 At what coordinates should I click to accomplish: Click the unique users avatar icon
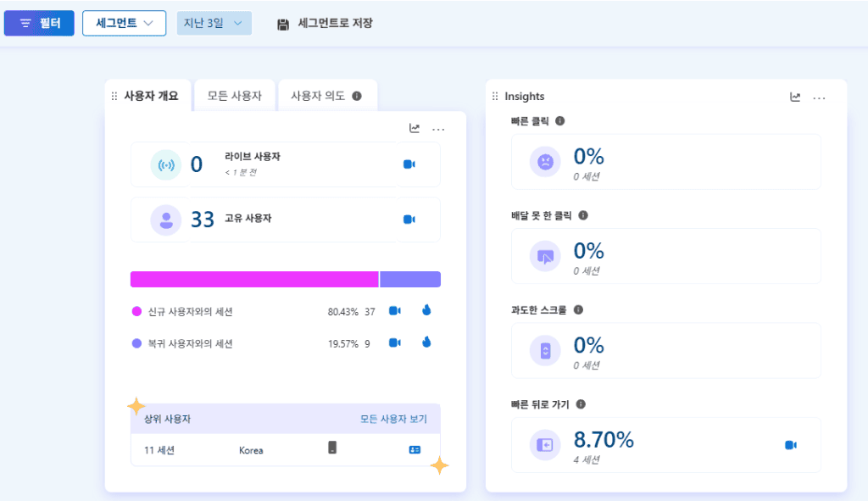166,220
